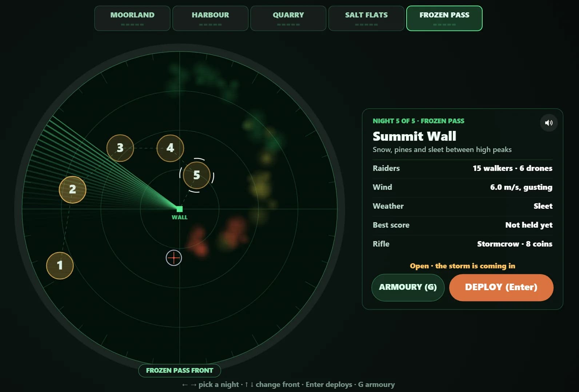The width and height of the screenshot is (579, 392).
Task: Open the Quarry front tab
Action: 288,18
